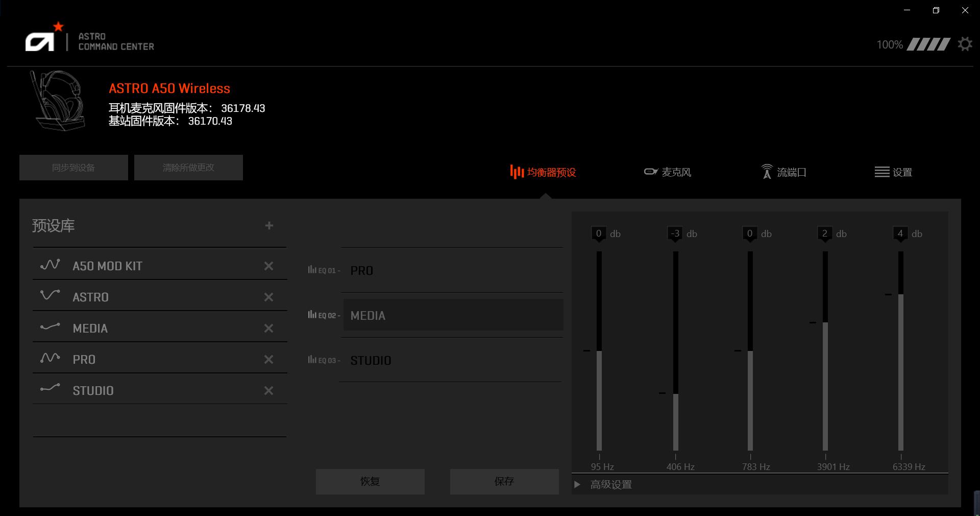Delete the STUDIO preset with its X icon
The height and width of the screenshot is (516, 980).
point(269,390)
